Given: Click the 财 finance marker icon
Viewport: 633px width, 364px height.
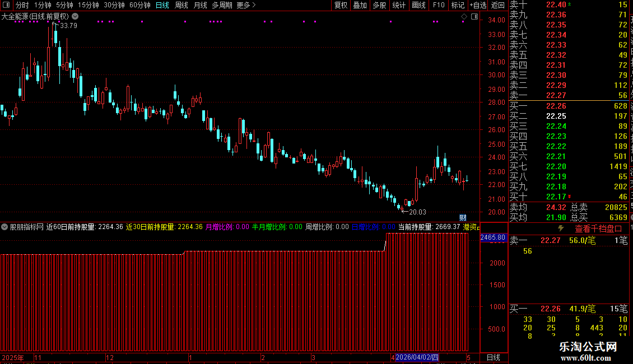Looking at the screenshot, I should [463, 217].
